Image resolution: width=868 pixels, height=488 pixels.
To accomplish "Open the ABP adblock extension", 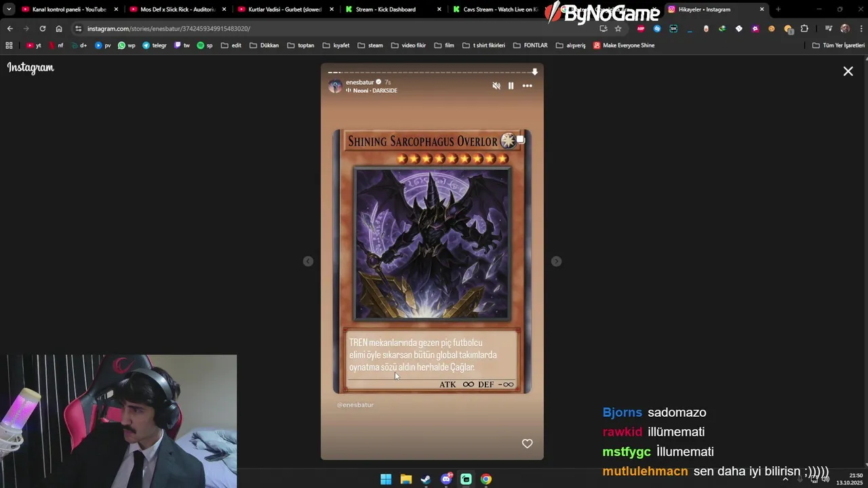I will (641, 28).
